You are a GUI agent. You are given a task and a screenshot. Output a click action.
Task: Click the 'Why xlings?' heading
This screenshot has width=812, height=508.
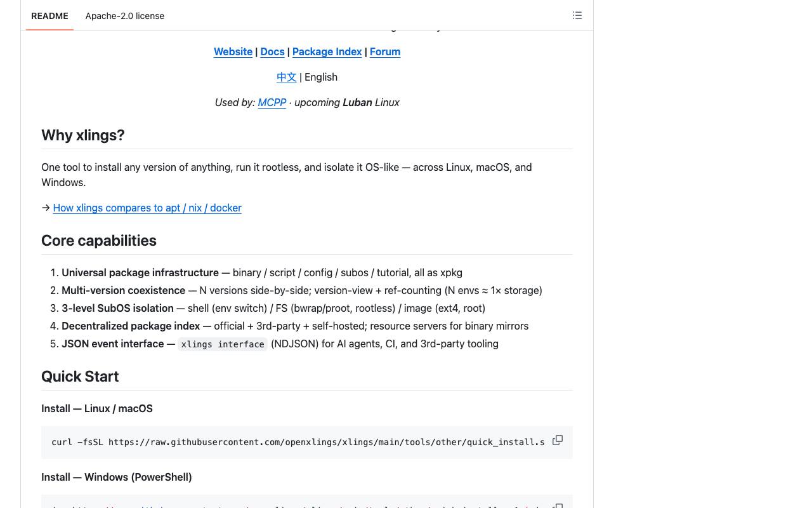(x=83, y=135)
